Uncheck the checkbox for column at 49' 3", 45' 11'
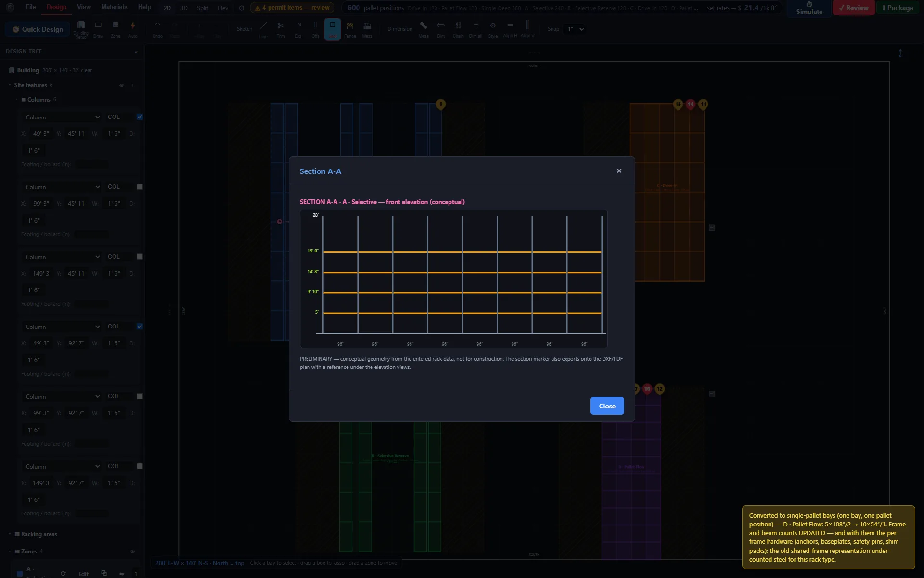 [x=140, y=117]
